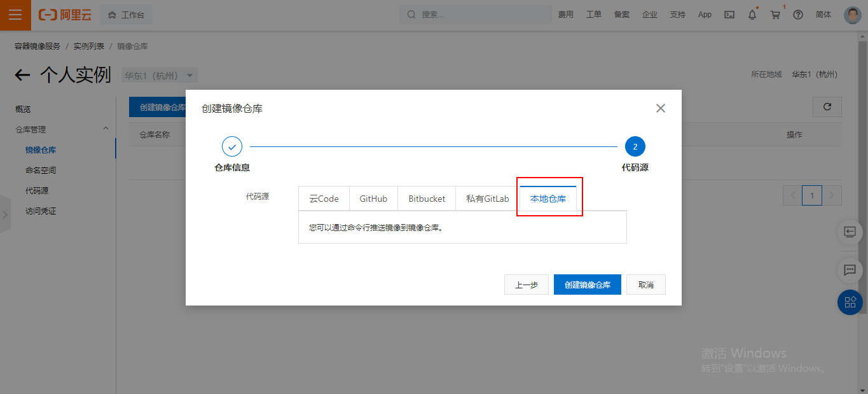Screen dimensions: 868x394
Task: Open the hamburger main menu
Action: click(x=15, y=15)
